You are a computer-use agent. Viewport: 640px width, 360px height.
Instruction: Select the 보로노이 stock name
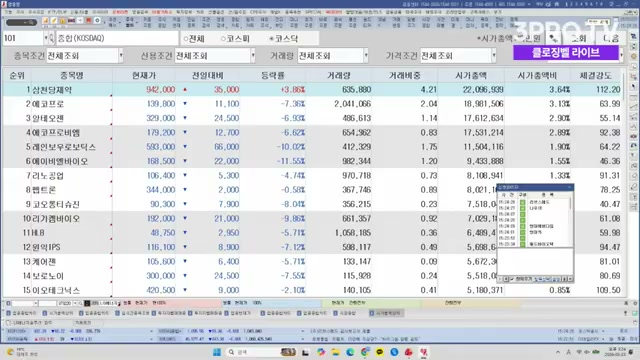point(48,276)
